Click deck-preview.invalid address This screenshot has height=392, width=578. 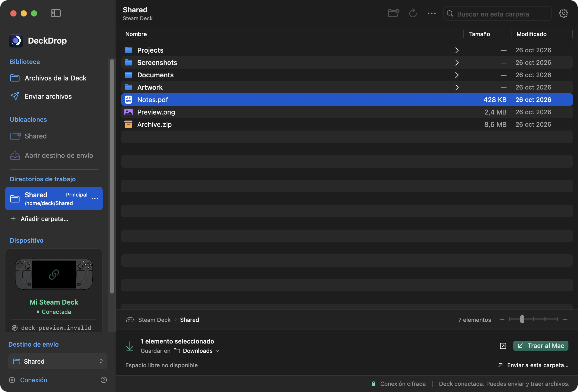tap(56, 328)
